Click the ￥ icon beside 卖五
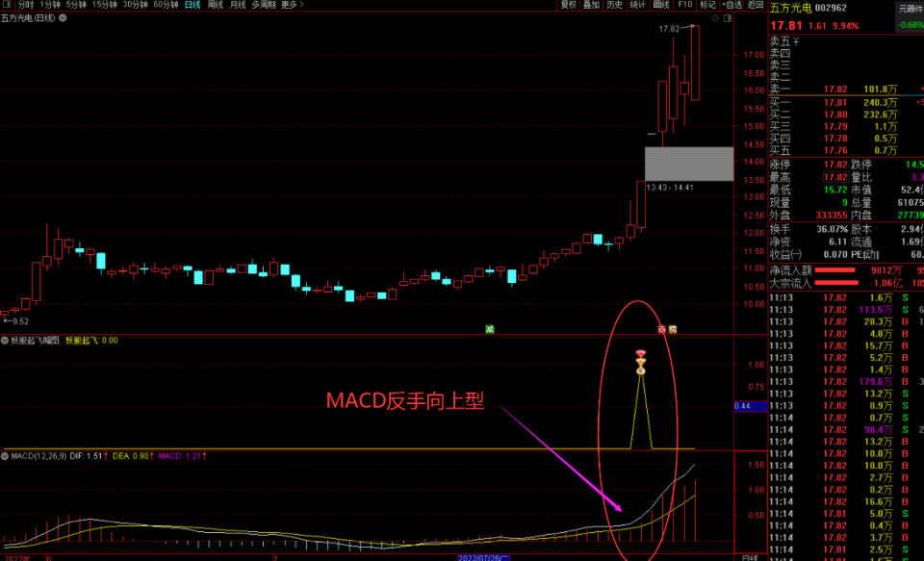924x561 pixels. tap(796, 41)
